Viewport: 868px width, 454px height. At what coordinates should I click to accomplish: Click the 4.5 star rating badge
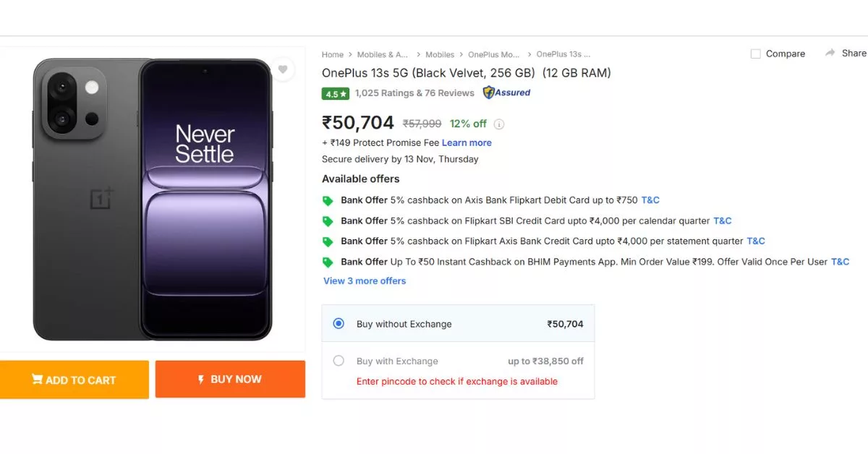[x=335, y=93]
